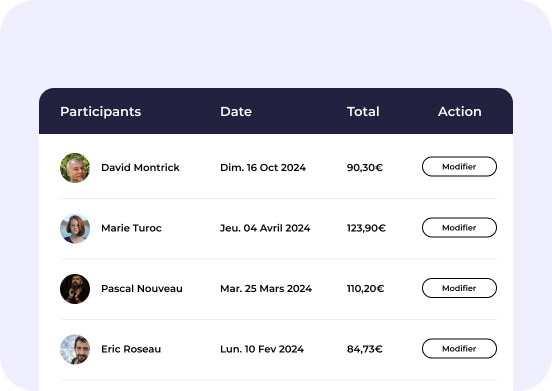
Task: Click Pascal Nouveau's profile avatar
Action: (x=75, y=289)
